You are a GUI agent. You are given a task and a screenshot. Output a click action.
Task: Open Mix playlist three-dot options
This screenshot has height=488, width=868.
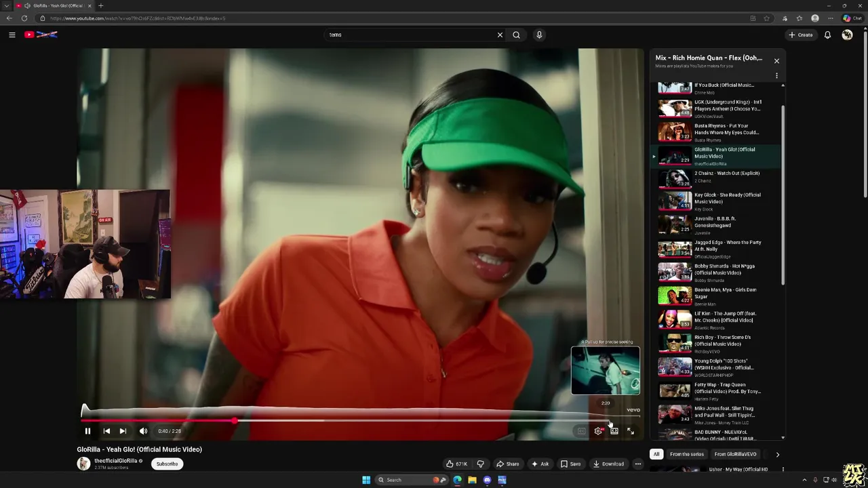(776, 76)
